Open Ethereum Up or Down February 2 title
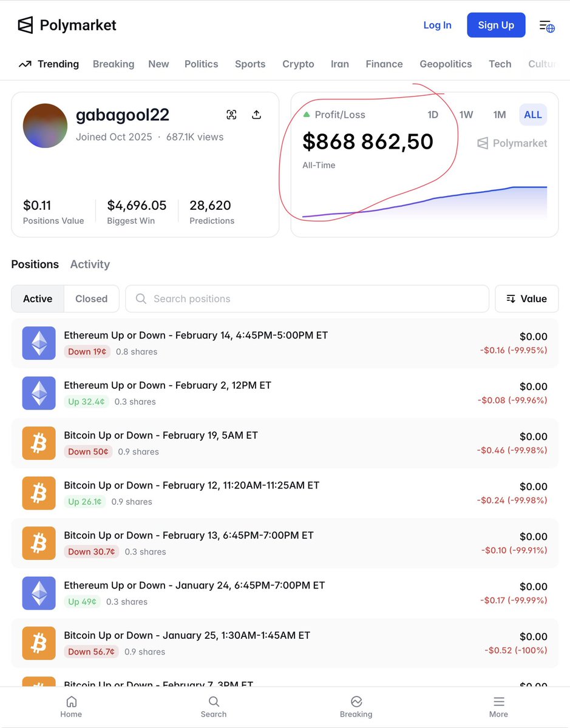The width and height of the screenshot is (570, 728). tap(168, 385)
